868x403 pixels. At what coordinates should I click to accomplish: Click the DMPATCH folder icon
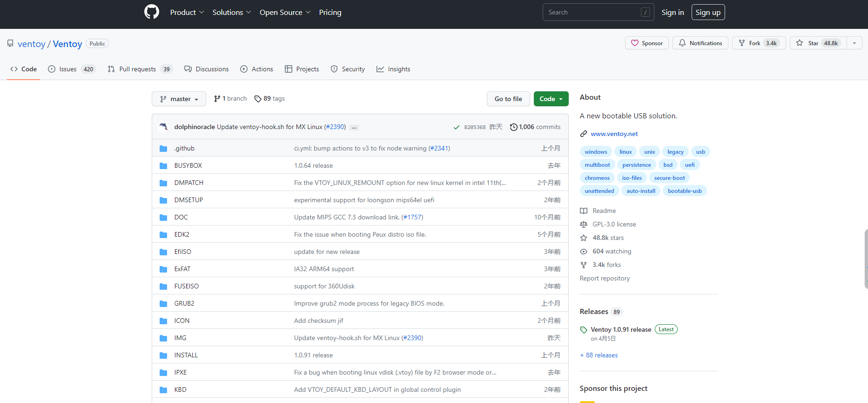pos(163,183)
